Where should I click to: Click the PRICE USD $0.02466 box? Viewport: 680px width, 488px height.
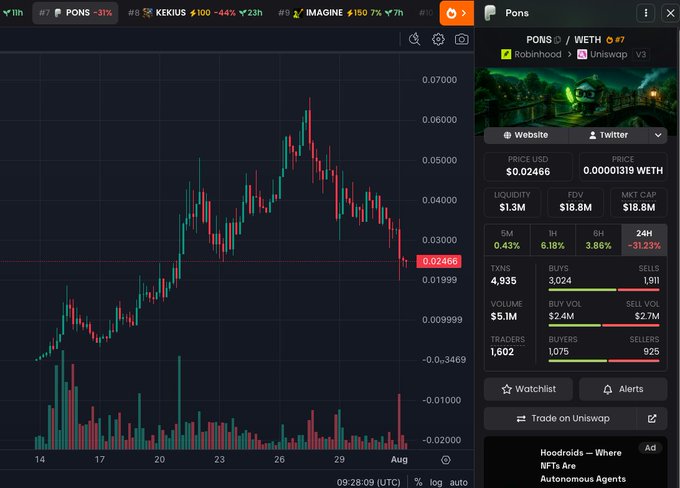528,166
